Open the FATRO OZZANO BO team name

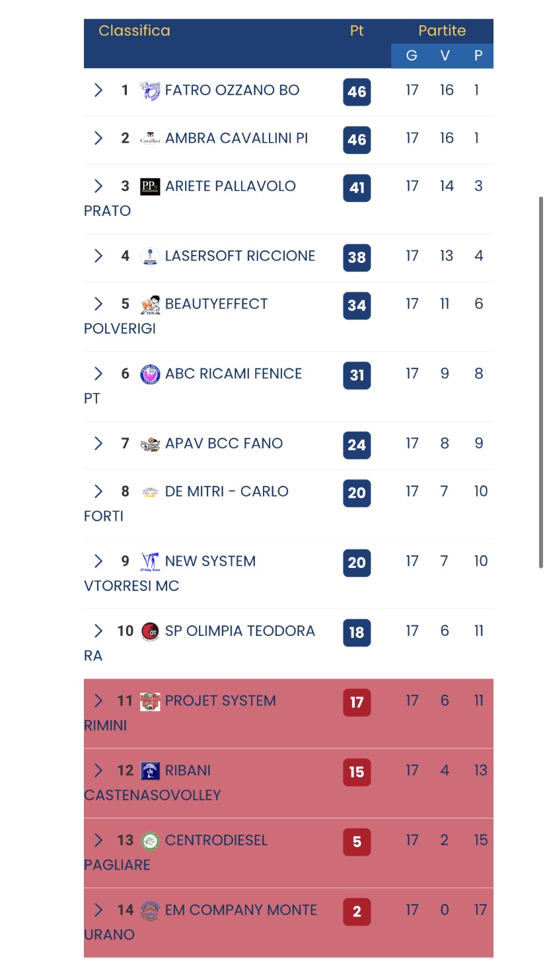coord(232,90)
